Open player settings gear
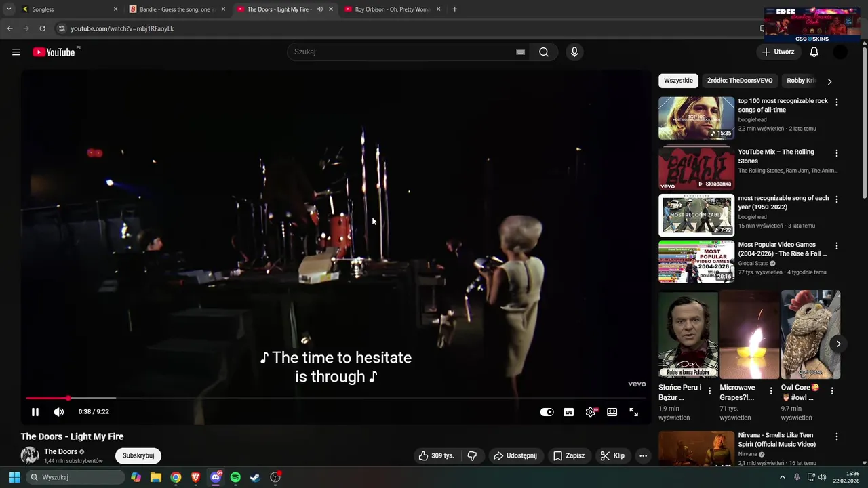Viewport: 868px width, 488px height. [x=591, y=412]
